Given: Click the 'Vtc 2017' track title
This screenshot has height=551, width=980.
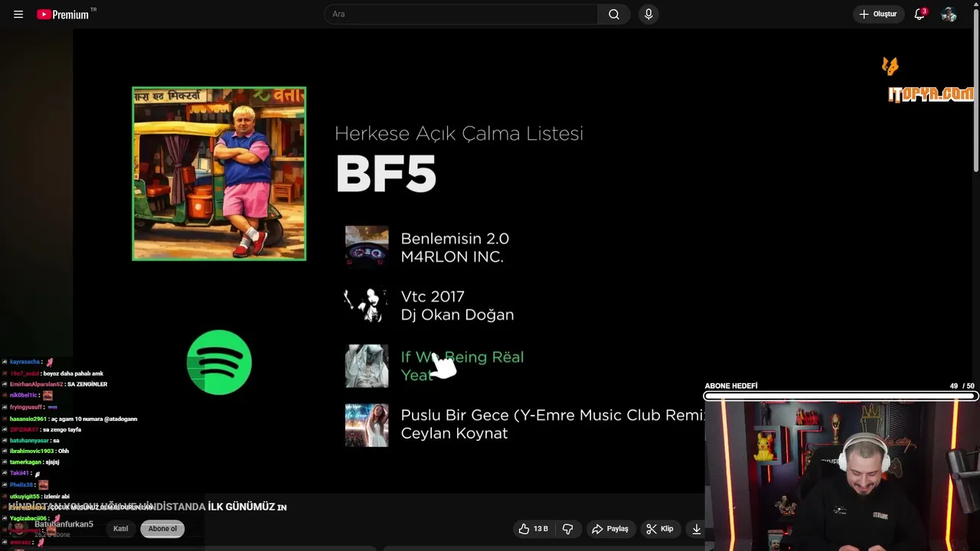Looking at the screenshot, I should tap(433, 296).
